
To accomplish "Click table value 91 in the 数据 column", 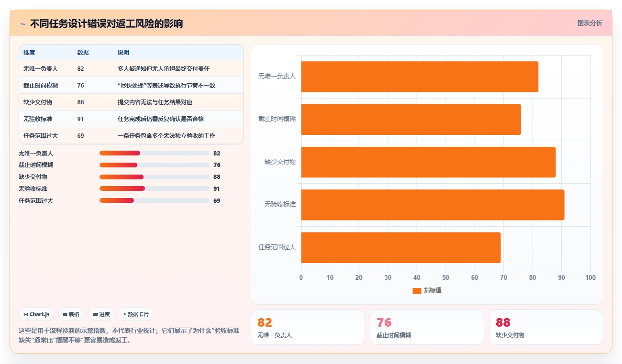I will 80,119.
